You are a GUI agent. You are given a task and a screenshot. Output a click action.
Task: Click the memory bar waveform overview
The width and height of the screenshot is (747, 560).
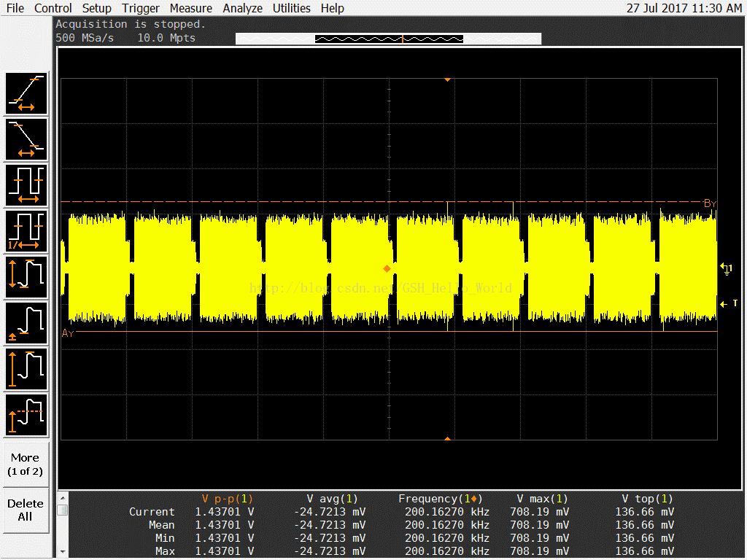pyautogui.click(x=388, y=39)
